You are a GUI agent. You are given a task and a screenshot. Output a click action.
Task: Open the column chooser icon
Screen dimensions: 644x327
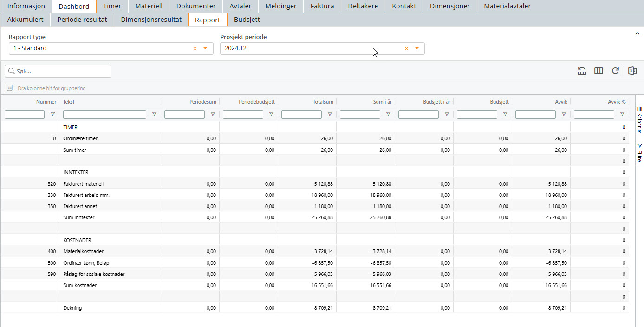click(598, 71)
